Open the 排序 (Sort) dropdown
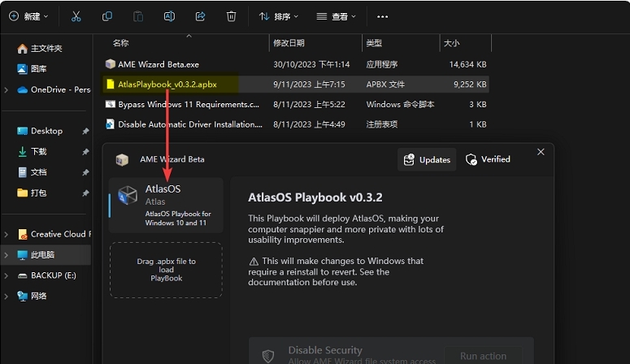The width and height of the screenshot is (630, 364). pyautogui.click(x=279, y=16)
